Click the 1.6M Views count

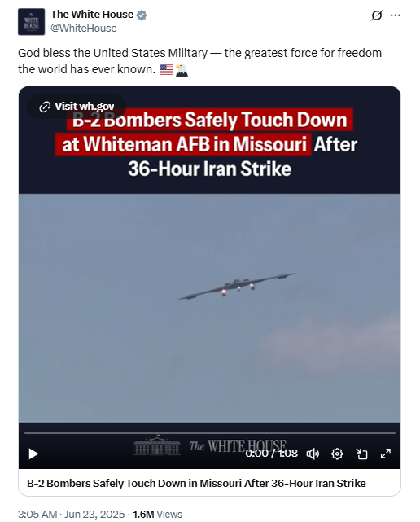(158, 515)
